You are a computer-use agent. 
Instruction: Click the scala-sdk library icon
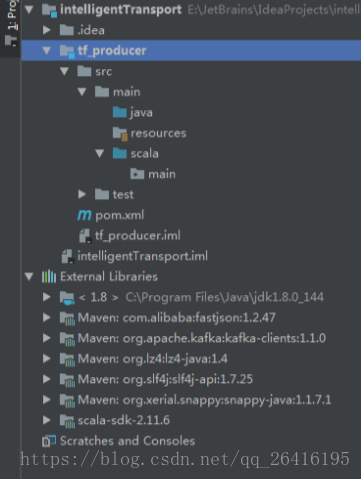coord(67,421)
